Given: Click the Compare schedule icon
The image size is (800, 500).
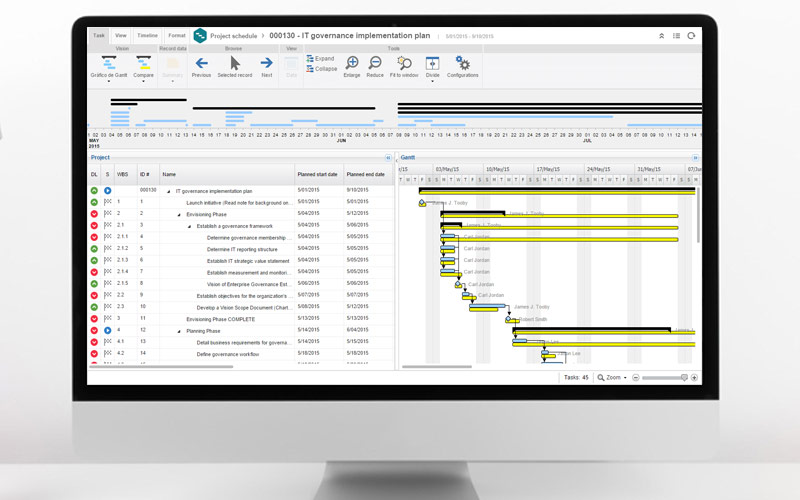Looking at the screenshot, I should click(x=144, y=64).
